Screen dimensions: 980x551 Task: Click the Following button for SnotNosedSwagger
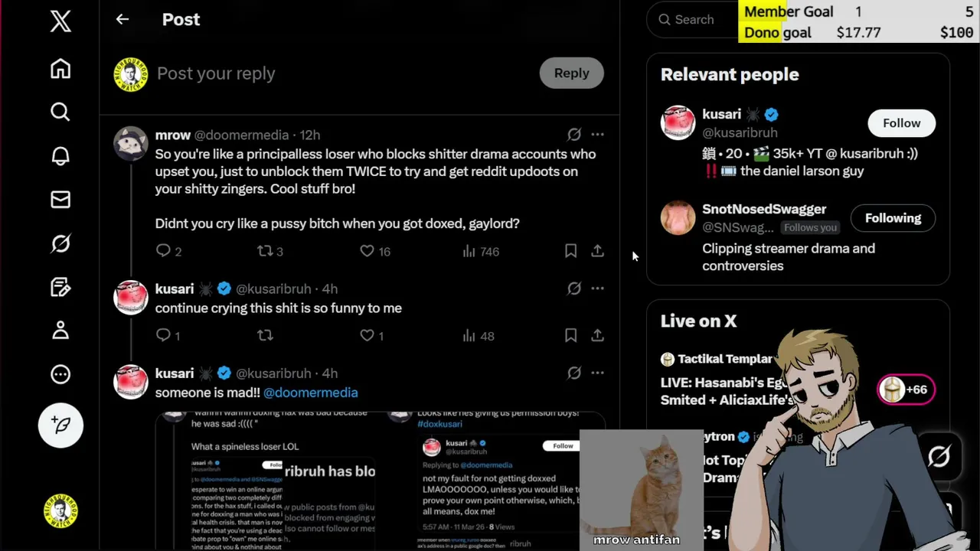893,218
